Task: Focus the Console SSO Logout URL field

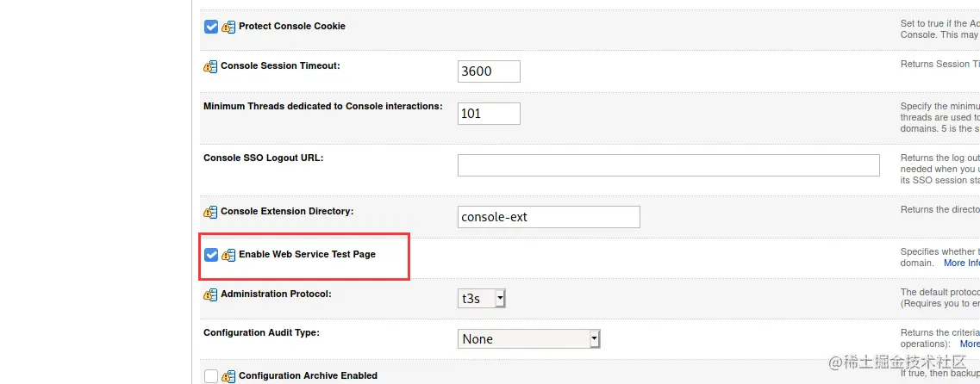Action: [x=669, y=165]
